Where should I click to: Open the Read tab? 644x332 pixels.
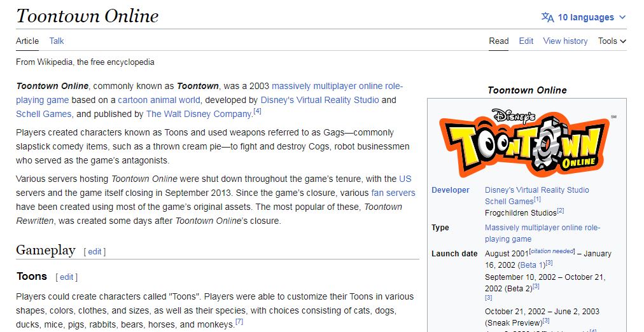499,41
